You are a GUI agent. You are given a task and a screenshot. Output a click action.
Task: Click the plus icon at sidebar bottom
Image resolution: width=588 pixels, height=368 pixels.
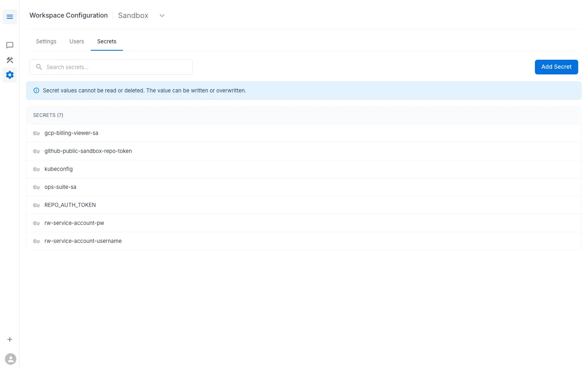point(10,339)
